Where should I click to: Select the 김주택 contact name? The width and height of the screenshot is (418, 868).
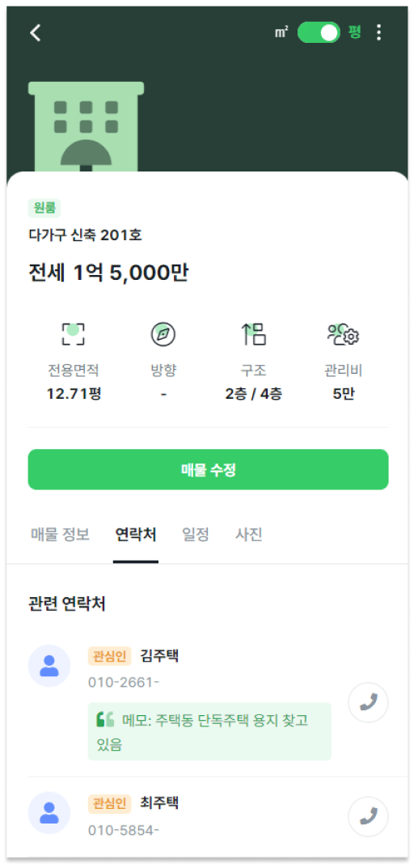pyautogui.click(x=159, y=657)
